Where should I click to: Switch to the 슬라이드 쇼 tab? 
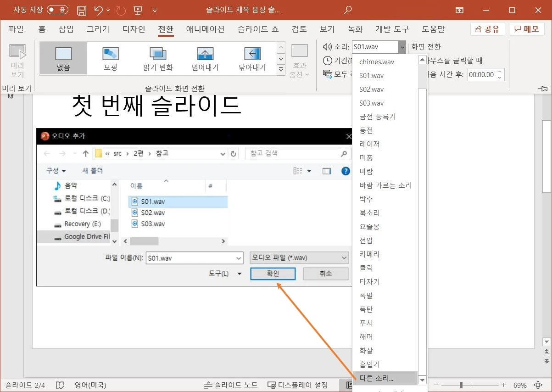[258, 29]
